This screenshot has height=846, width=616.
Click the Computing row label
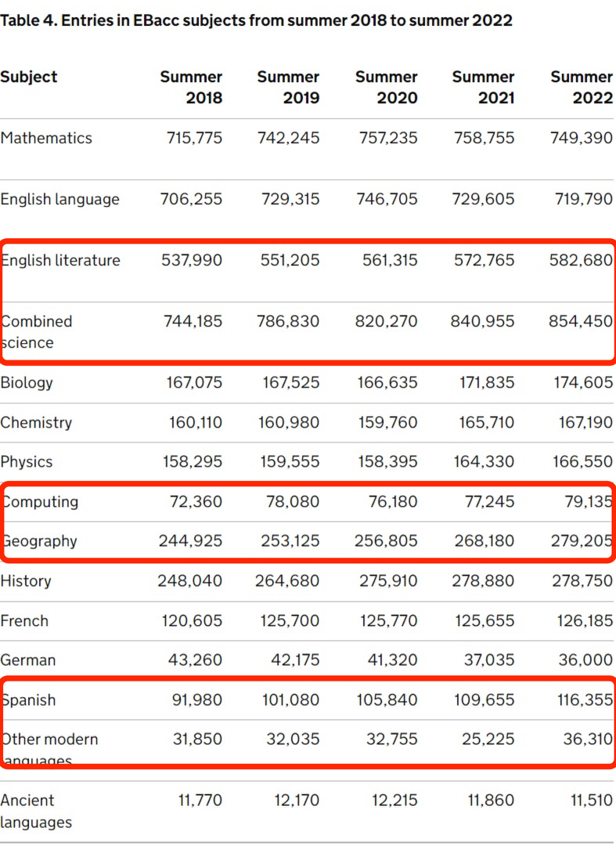[x=40, y=501]
